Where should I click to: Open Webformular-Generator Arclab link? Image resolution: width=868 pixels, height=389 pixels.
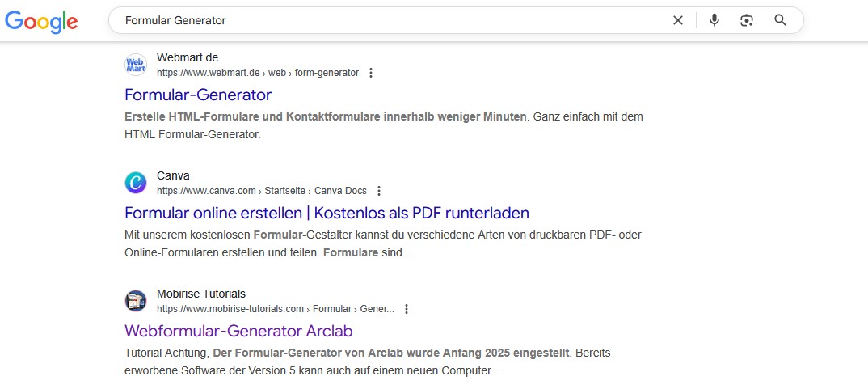pyautogui.click(x=238, y=332)
